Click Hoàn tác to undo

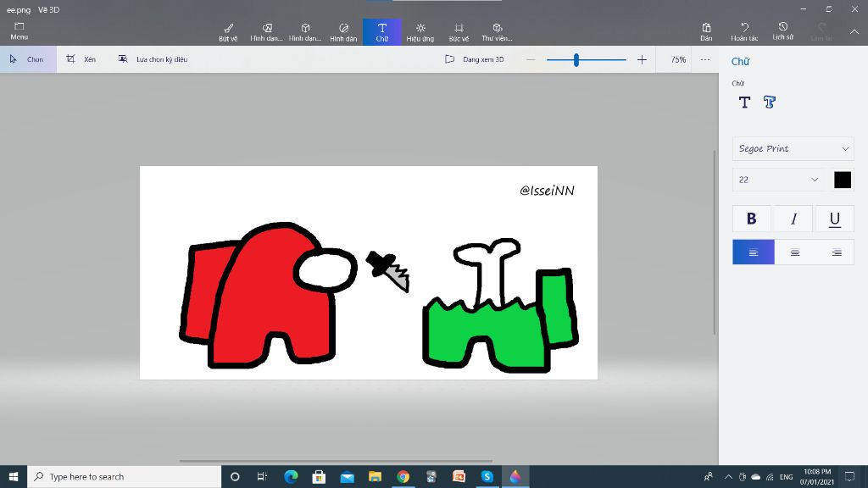coord(744,31)
